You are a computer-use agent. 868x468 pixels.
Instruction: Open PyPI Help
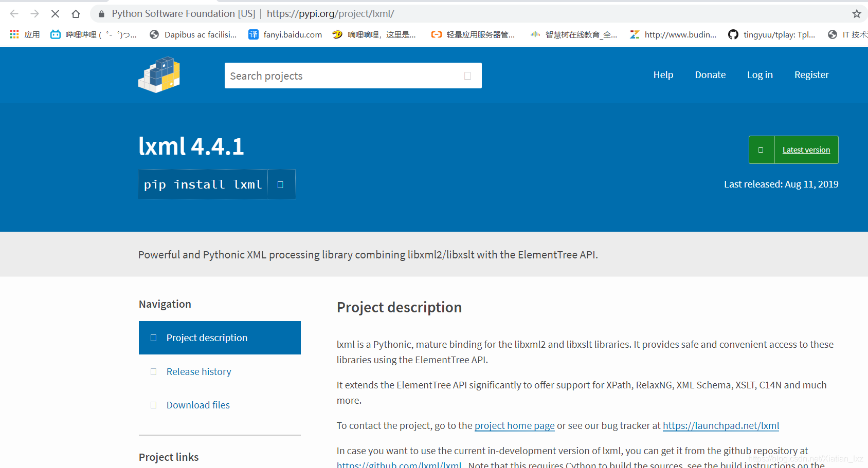pos(663,74)
